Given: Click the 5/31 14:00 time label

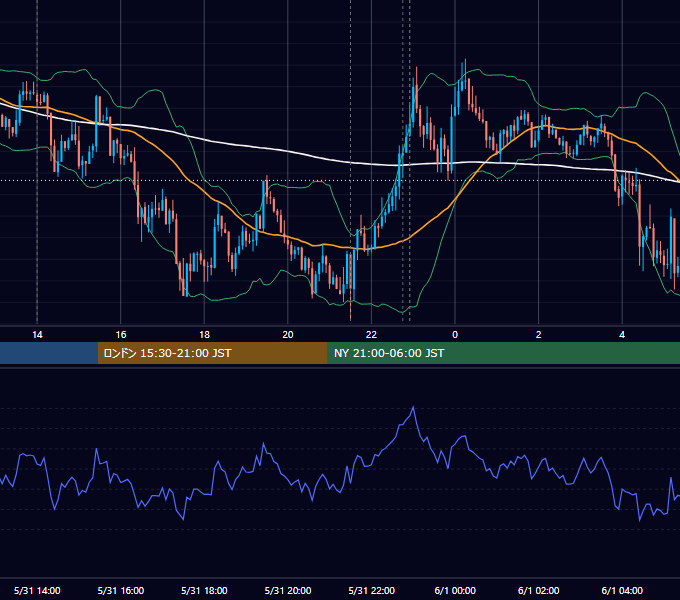Looking at the screenshot, I should click(37, 590).
